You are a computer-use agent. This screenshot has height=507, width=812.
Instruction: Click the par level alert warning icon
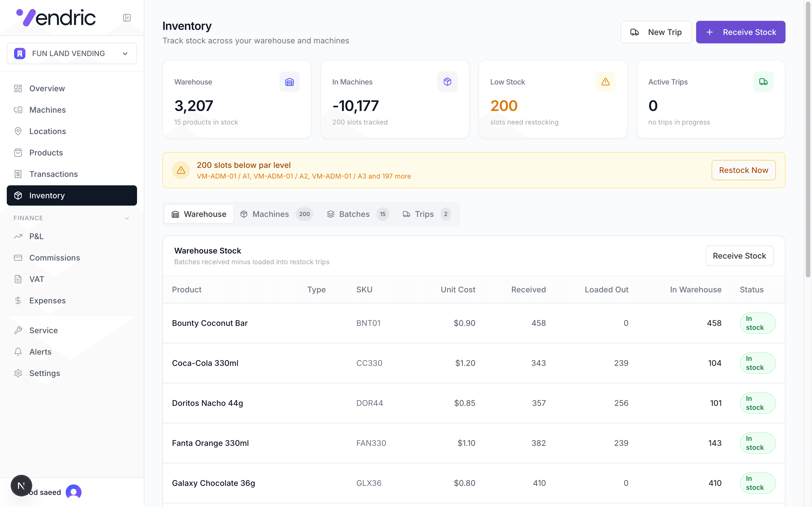[181, 170]
